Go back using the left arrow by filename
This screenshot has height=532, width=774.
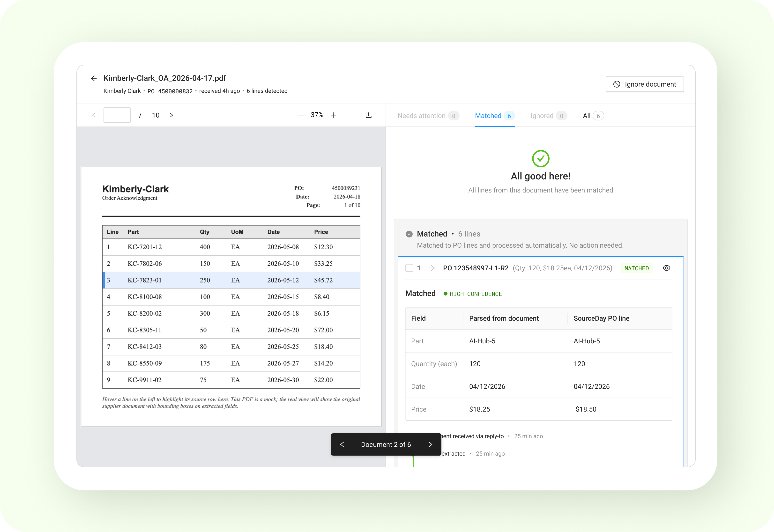94,78
